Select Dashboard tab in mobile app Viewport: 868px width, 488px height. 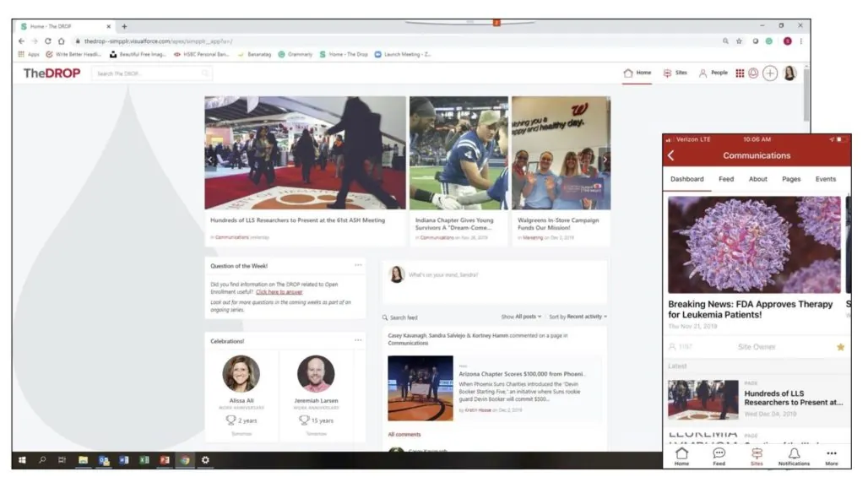687,179
